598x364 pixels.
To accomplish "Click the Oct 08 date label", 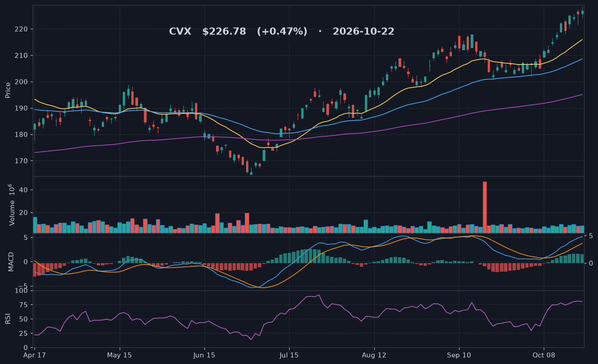I will point(544,355).
